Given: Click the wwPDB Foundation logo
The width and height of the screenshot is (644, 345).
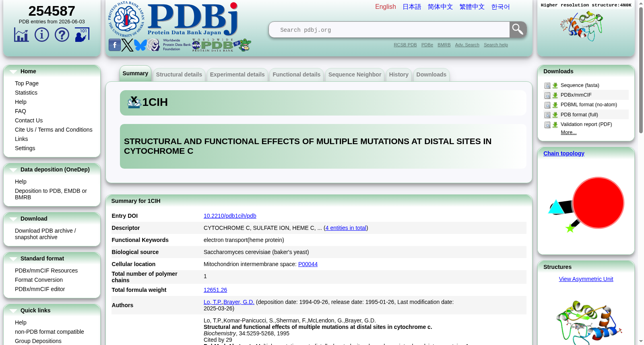Looking at the screenshot, I should 169,45.
